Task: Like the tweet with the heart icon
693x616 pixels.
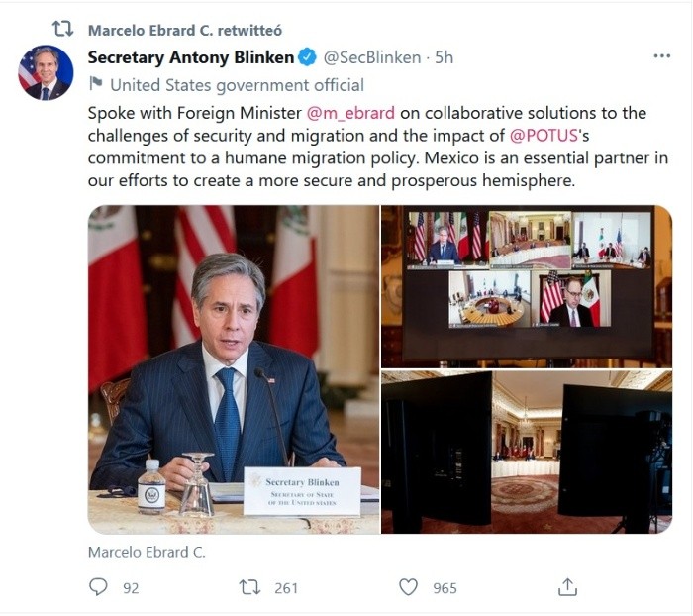Action: click(x=408, y=587)
